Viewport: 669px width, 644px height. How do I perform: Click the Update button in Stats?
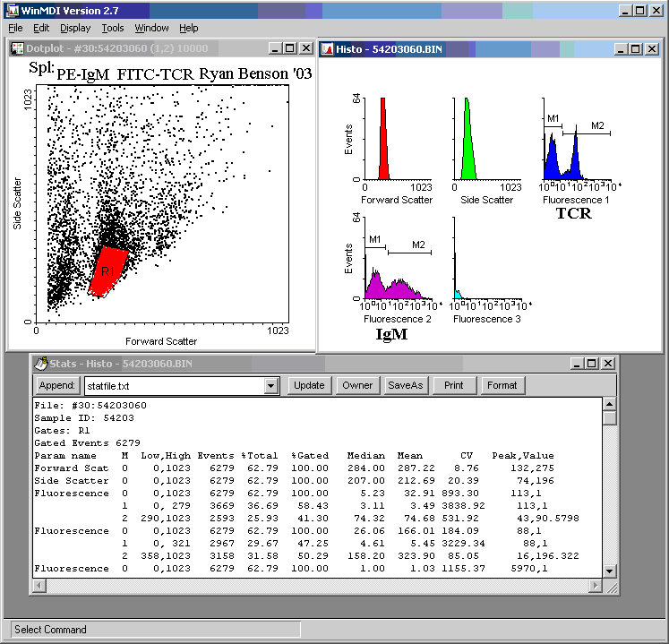point(309,385)
